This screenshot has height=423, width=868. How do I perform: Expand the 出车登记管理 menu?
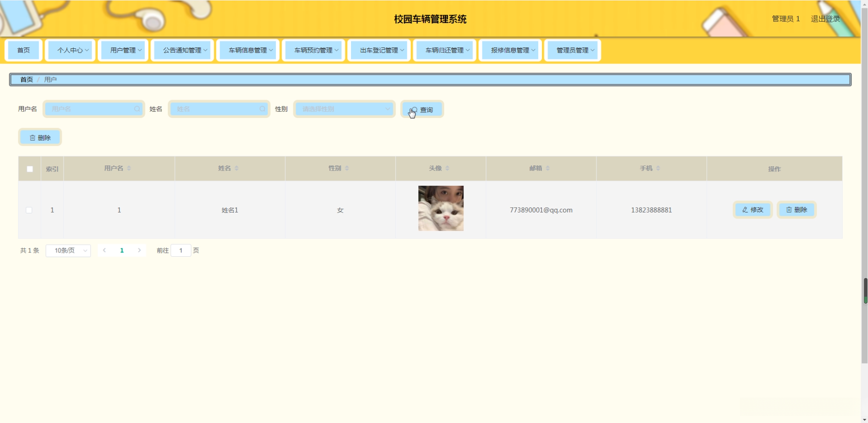pos(379,50)
